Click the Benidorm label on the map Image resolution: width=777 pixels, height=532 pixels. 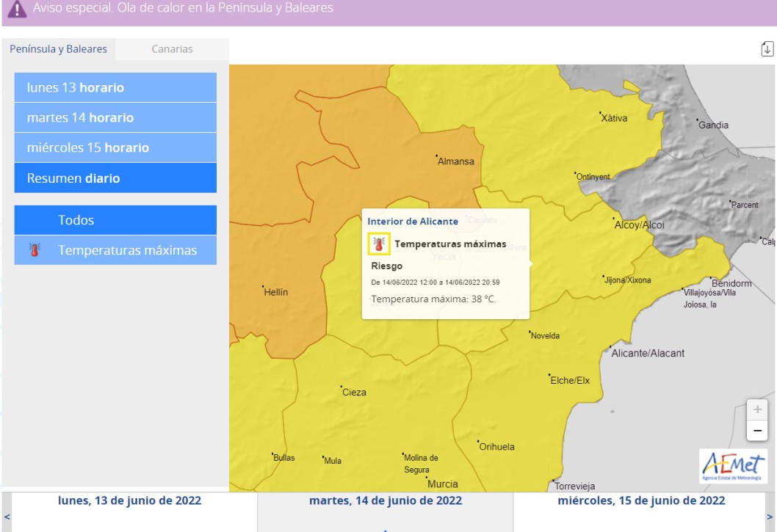click(x=731, y=283)
